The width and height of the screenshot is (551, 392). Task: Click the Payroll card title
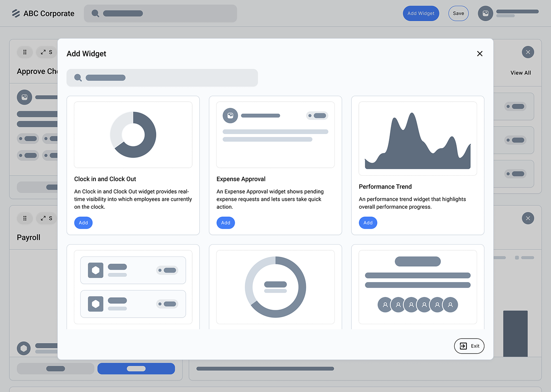click(x=29, y=237)
